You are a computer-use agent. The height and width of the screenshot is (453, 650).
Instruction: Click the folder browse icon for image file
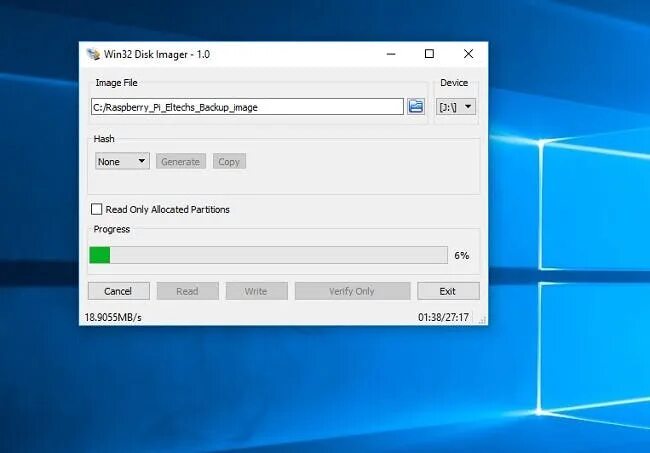416,107
